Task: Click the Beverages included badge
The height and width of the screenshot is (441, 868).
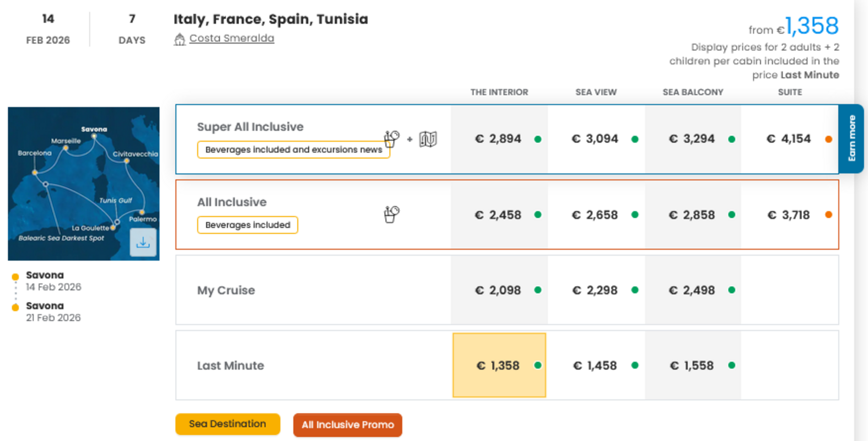Action: (x=247, y=225)
